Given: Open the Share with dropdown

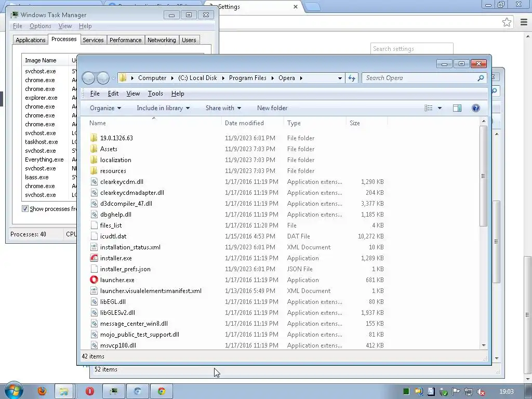Looking at the screenshot, I should 223,108.
